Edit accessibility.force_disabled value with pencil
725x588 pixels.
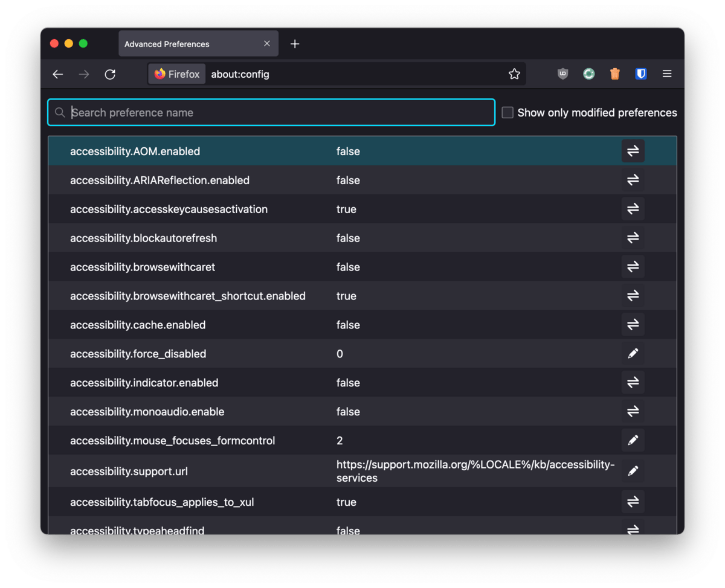coord(633,354)
